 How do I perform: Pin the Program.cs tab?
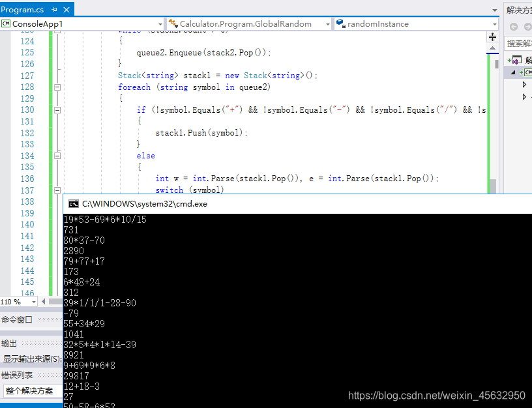click(54, 10)
